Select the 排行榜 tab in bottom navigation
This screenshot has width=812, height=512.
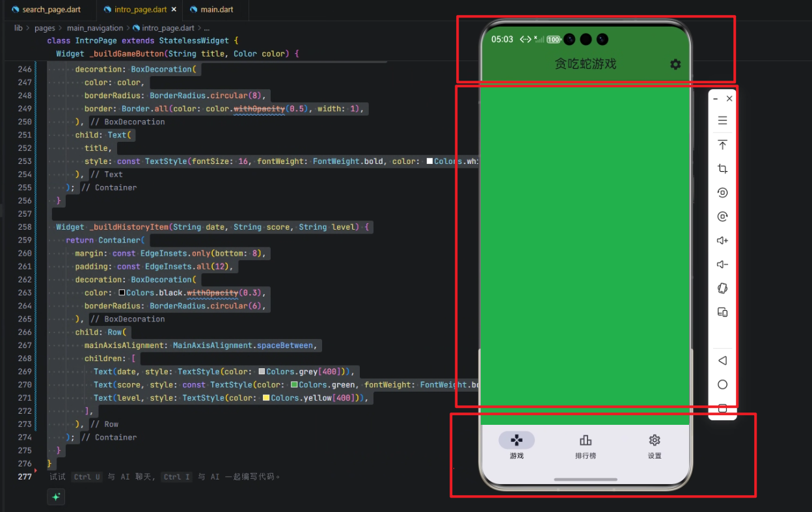(586, 446)
